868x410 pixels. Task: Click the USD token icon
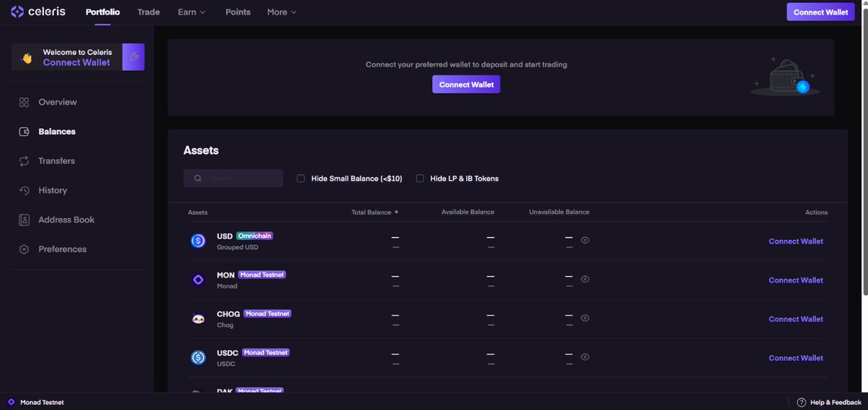pos(198,241)
